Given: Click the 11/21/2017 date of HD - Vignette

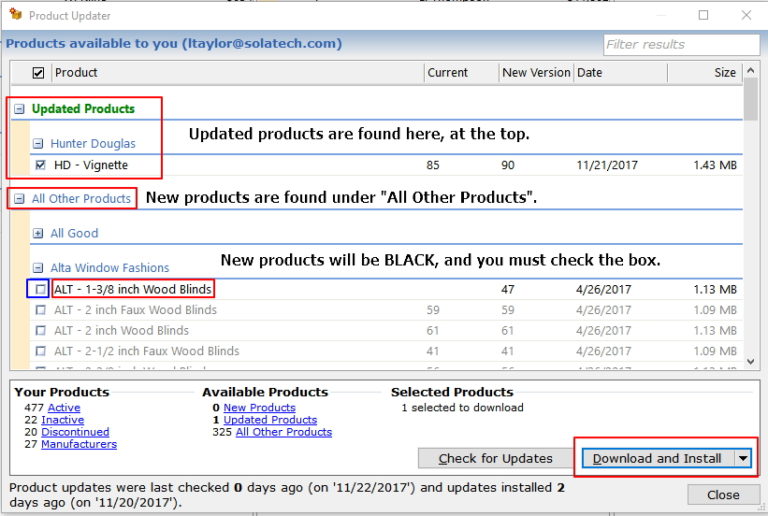Looking at the screenshot, I should point(606,165).
